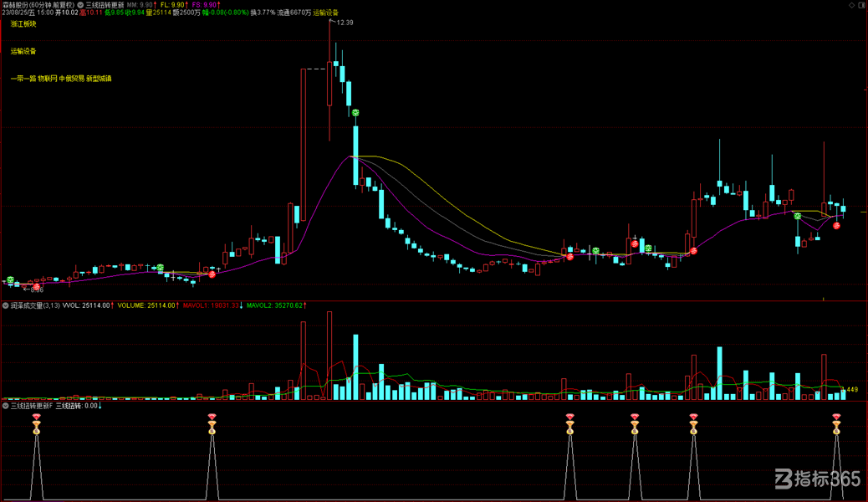Click the last red signal marker on the price chart
This screenshot has height=502, width=868.
tap(836, 226)
